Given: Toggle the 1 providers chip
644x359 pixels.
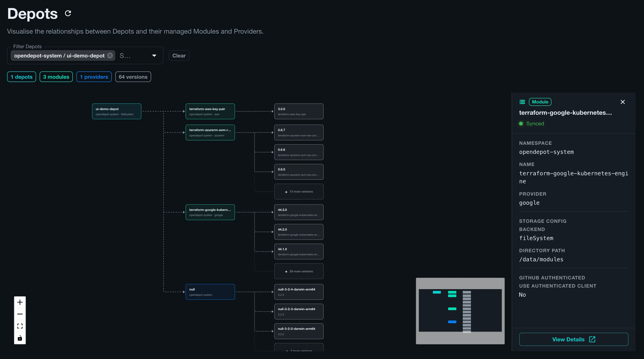Looking at the screenshot, I should (94, 77).
